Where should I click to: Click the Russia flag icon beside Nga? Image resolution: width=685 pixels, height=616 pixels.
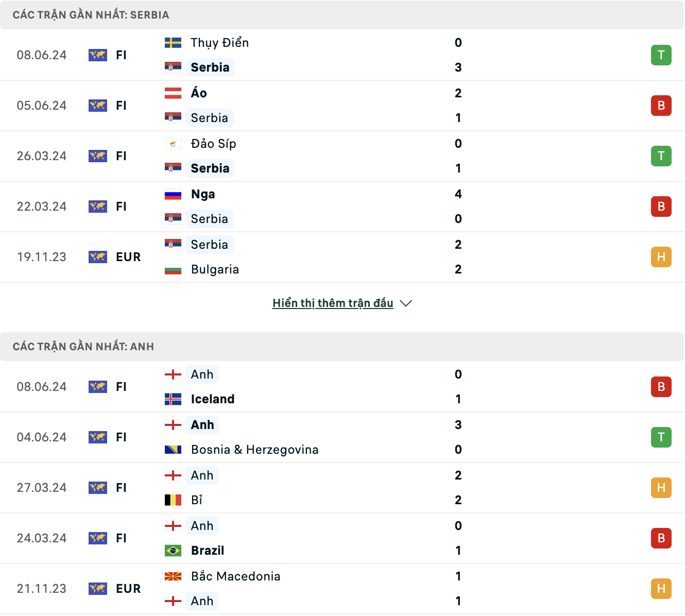click(173, 194)
